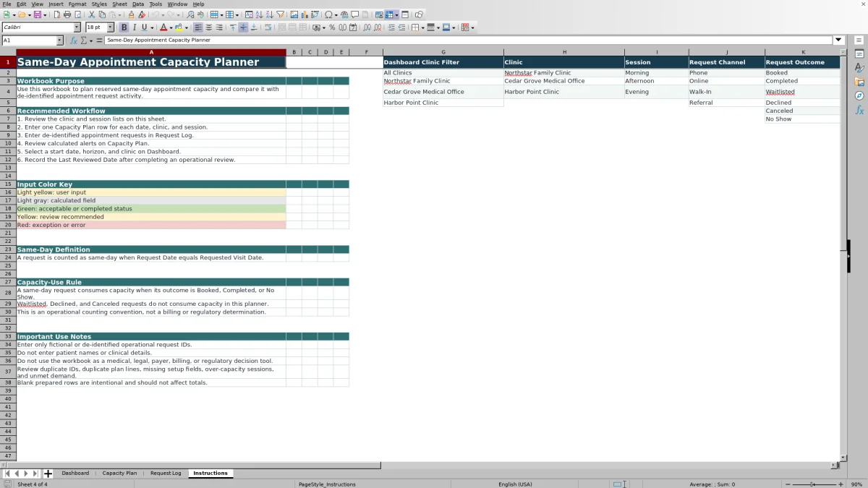The width and height of the screenshot is (868, 488).
Task: Apply the red Font Color swatch
Action: pyautogui.click(x=163, y=27)
